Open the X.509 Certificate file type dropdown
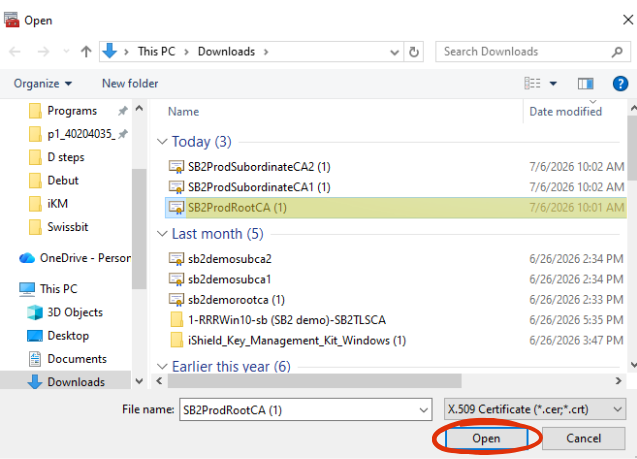Image resolution: width=637 pixels, height=459 pixels. coord(535,409)
